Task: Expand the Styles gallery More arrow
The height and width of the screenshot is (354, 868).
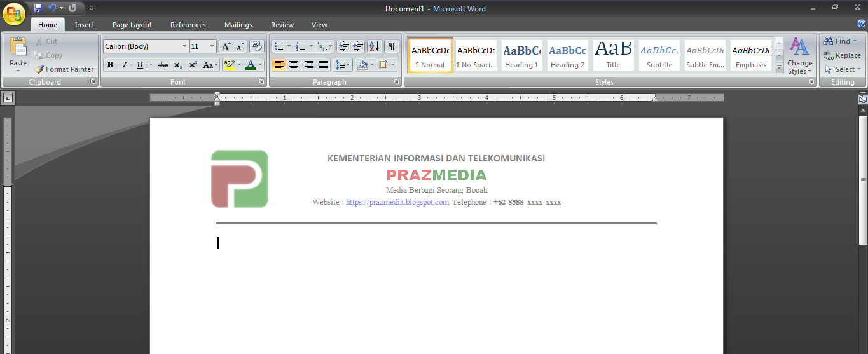Action: (779, 68)
